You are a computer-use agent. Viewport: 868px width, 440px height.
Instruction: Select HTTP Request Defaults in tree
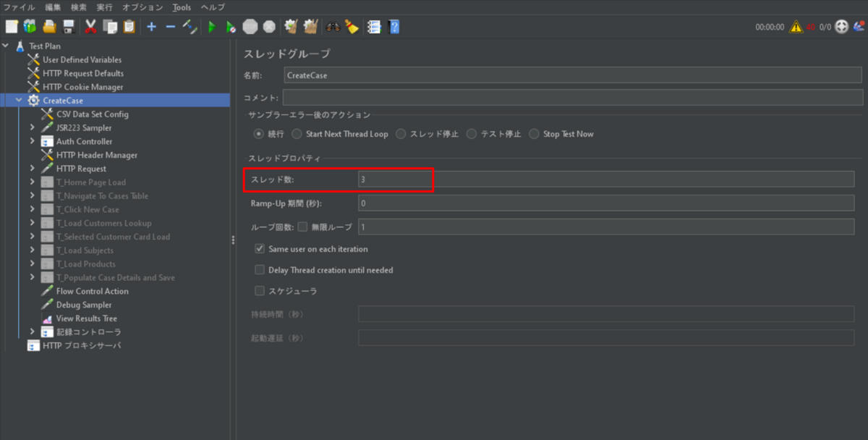83,73
